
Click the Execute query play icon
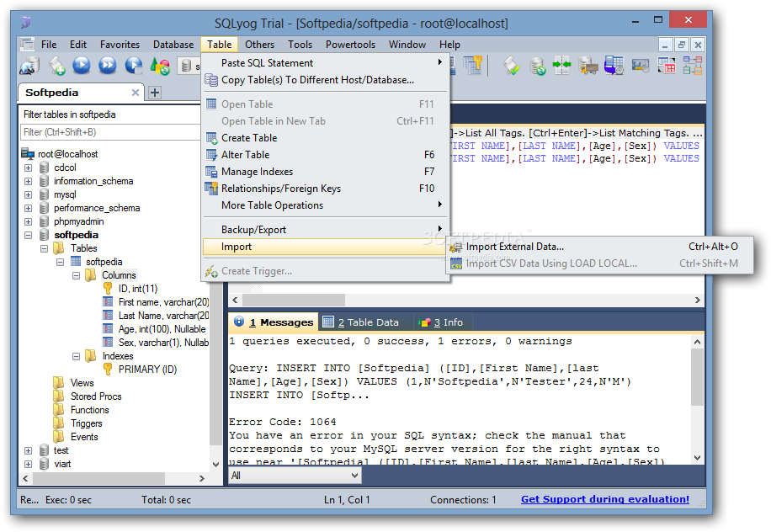click(82, 66)
